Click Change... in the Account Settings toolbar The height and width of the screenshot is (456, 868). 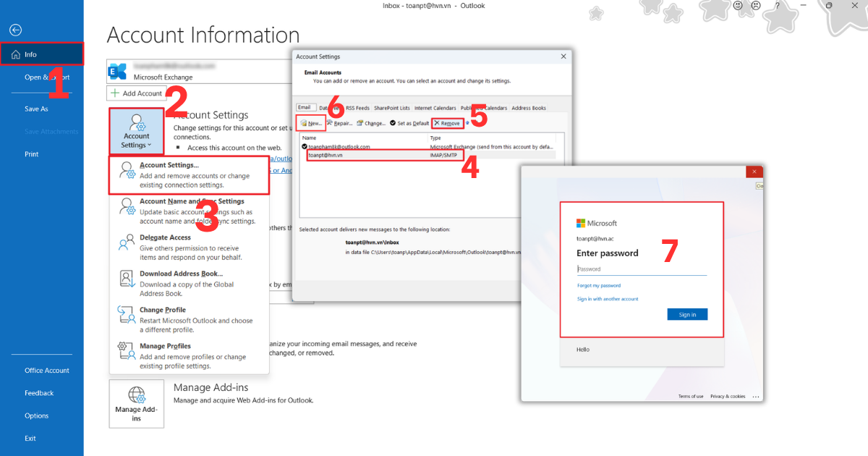pos(371,123)
